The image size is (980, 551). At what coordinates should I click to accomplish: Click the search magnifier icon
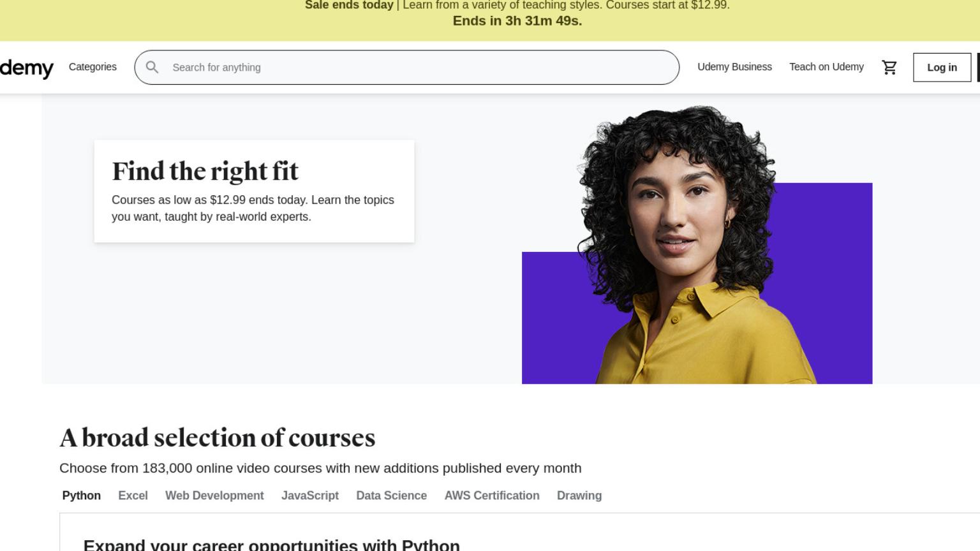click(152, 67)
